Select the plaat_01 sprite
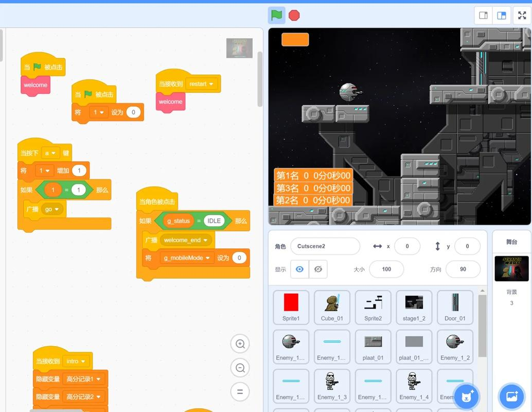532x412 pixels. tap(373, 347)
